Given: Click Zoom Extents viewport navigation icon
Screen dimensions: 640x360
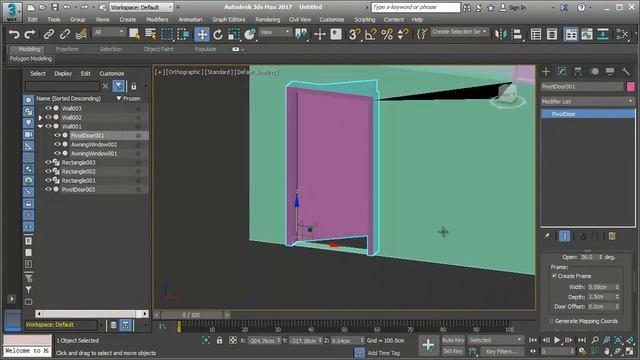Looking at the screenshot, I should [618, 340].
